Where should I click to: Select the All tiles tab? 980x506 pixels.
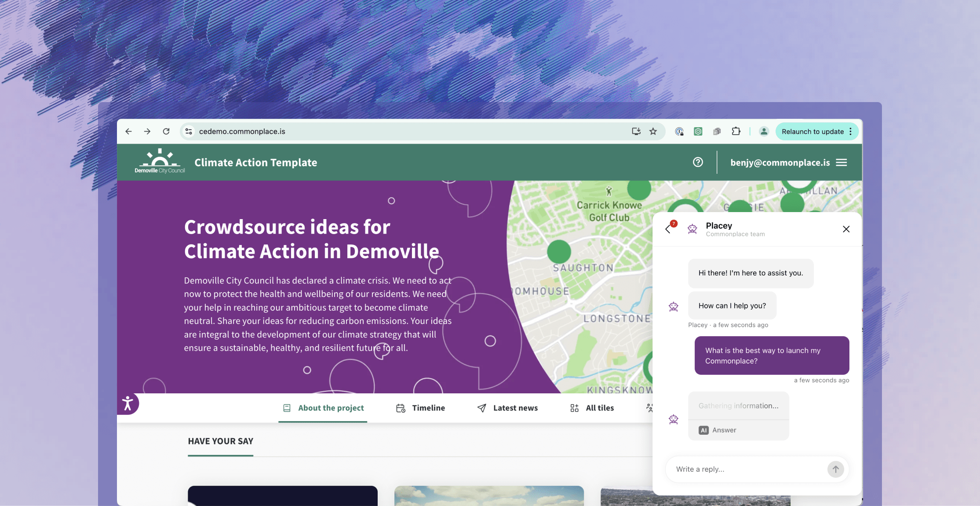point(592,408)
